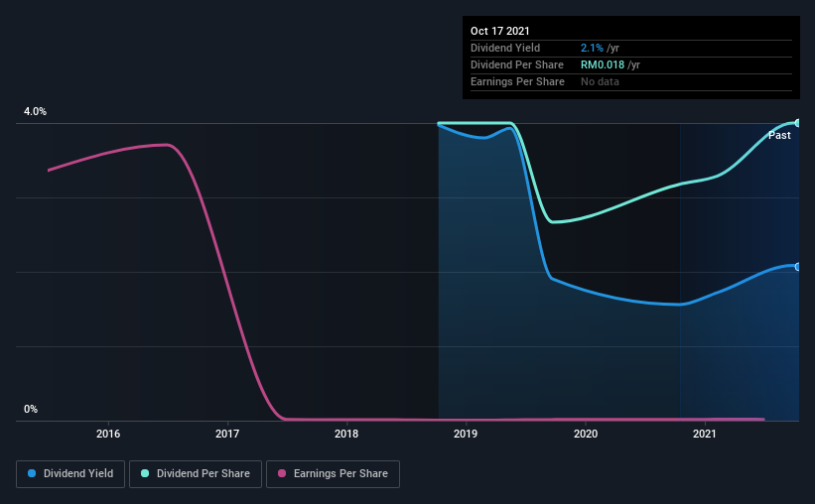Click the 0% y-axis label
Screen dimensions: 815x504
31,410
